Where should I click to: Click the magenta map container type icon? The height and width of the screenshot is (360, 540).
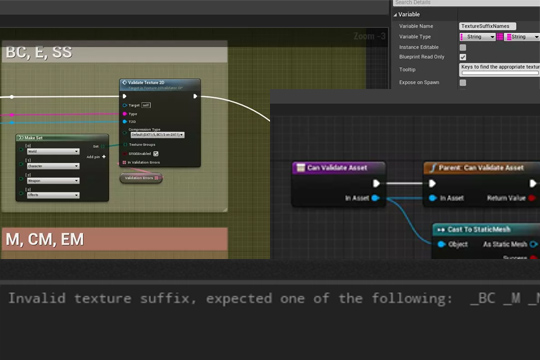point(500,37)
